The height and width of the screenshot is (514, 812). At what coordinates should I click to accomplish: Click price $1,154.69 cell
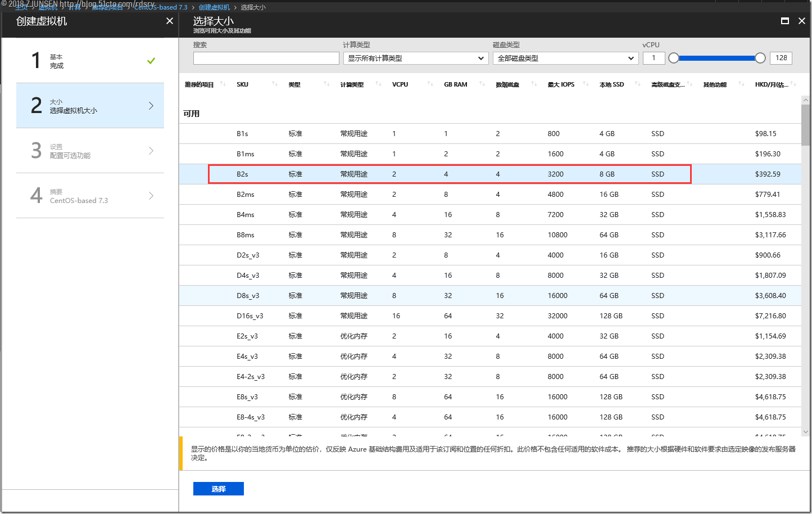(770, 336)
